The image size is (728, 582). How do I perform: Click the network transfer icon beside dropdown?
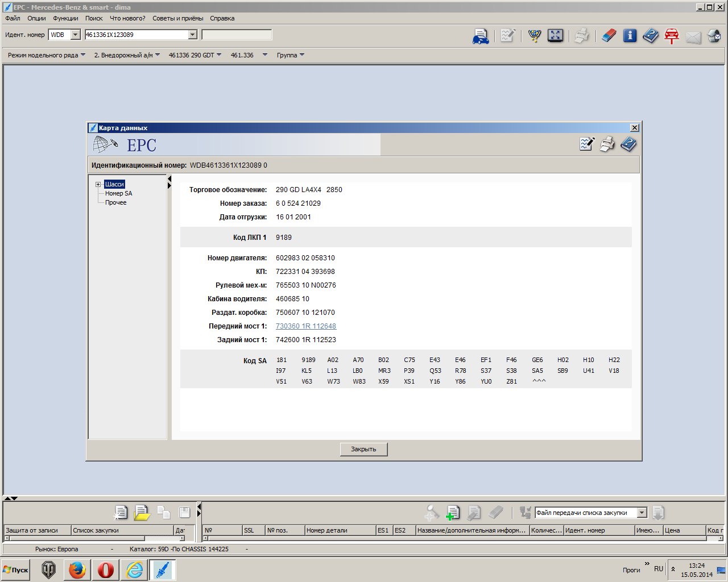pos(525,513)
